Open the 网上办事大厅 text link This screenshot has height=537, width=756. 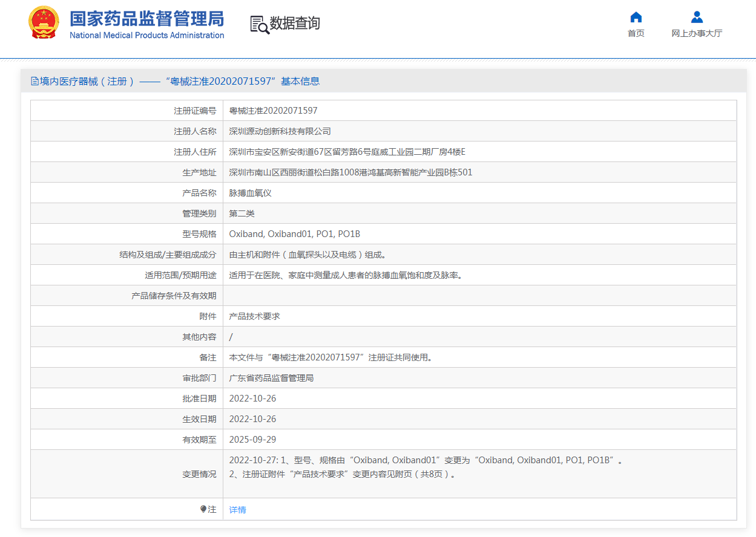[697, 33]
